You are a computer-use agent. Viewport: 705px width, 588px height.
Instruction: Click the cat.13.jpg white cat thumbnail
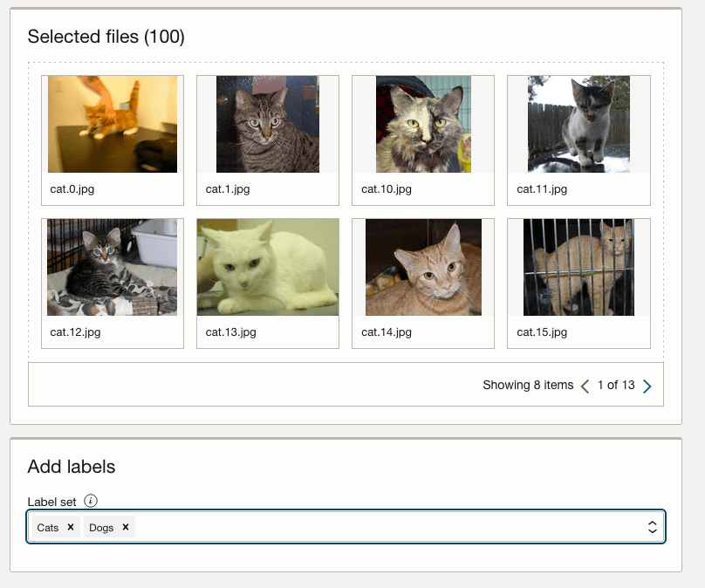click(x=267, y=267)
